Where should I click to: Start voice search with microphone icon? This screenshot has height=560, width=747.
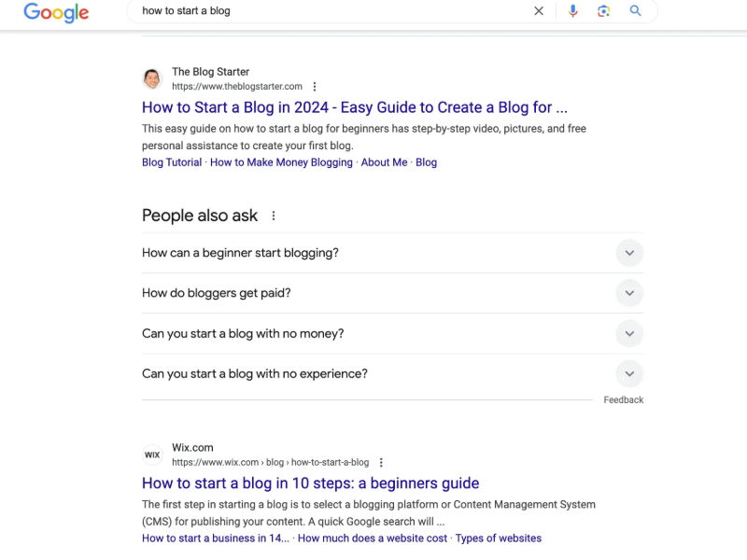pos(572,11)
